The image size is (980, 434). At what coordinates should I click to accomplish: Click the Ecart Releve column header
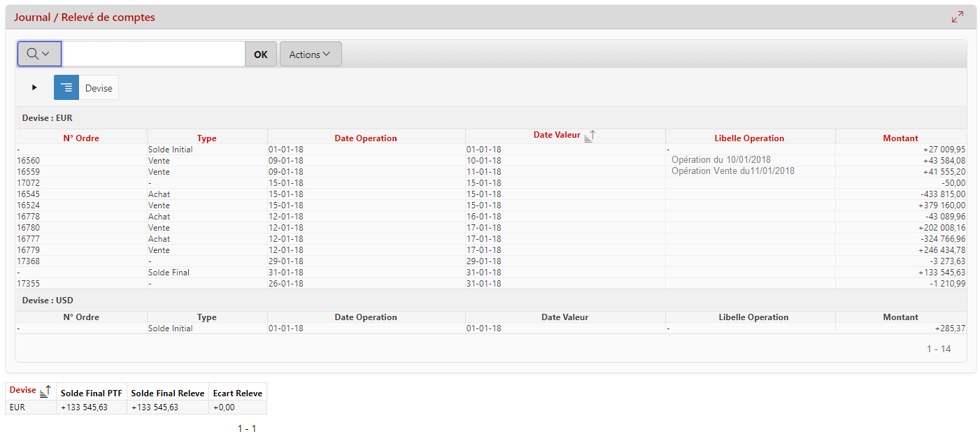coord(238,393)
